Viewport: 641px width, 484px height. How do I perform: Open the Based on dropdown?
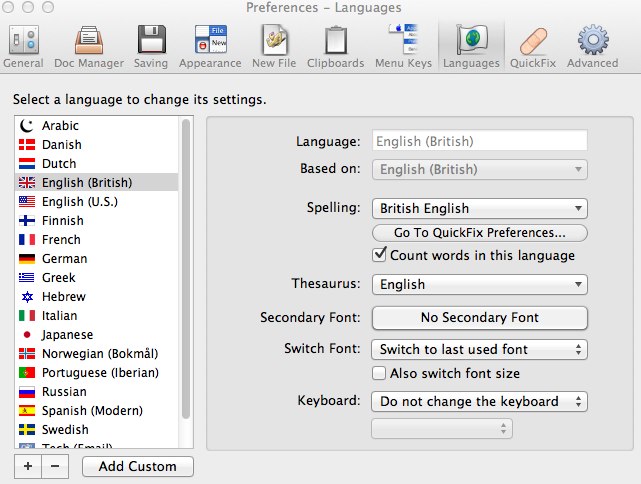(x=480, y=169)
